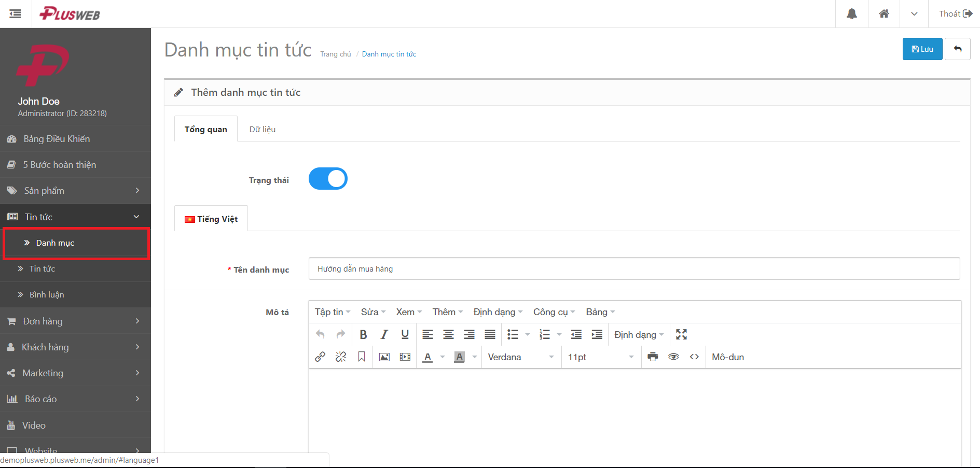Click the insert link icon
Screen dimensions: 980x468
point(320,357)
